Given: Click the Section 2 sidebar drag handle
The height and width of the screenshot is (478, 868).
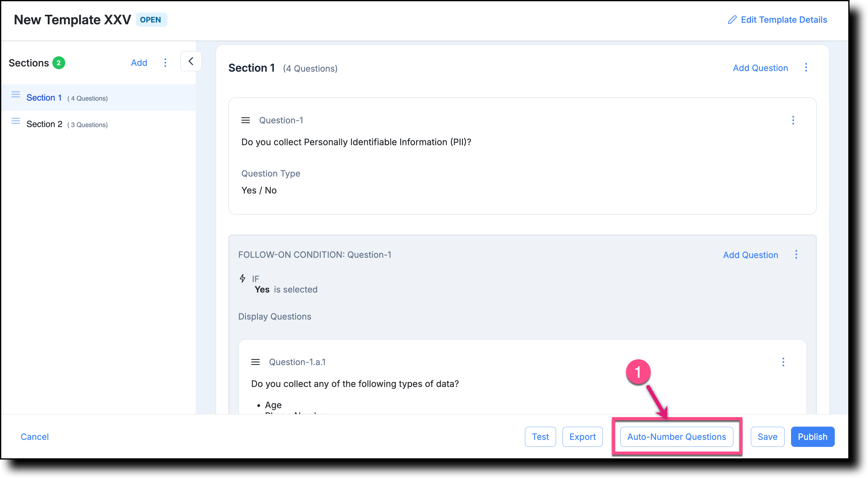Looking at the screenshot, I should tap(15, 121).
